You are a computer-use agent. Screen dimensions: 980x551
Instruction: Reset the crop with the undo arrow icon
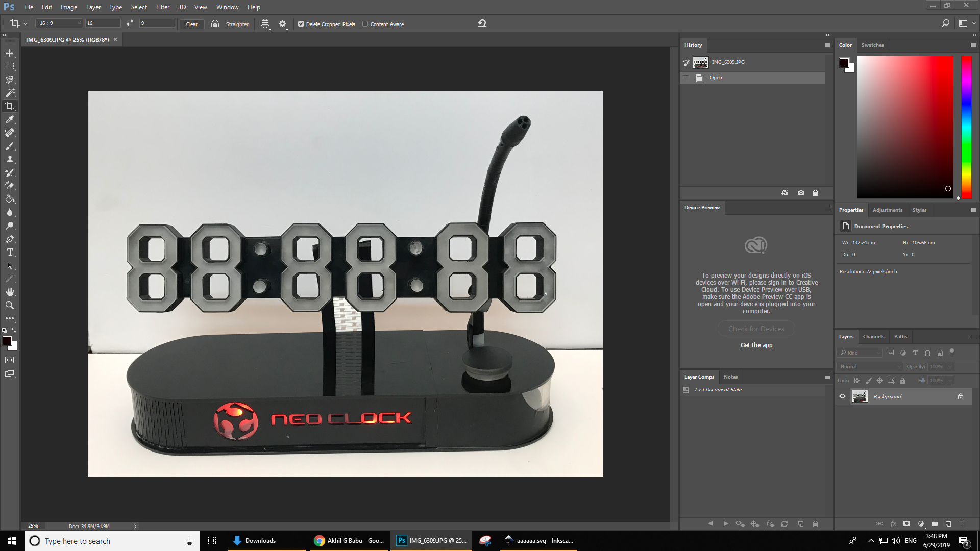(482, 23)
